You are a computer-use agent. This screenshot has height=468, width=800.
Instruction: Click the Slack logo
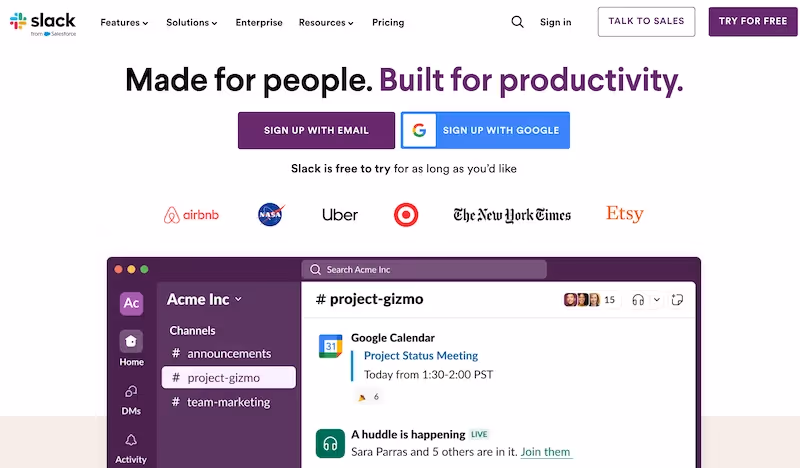(x=43, y=24)
